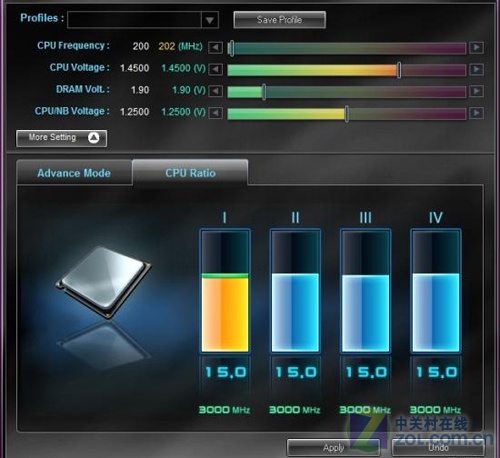Decrease CPU Frequency with left arrow
Screen dimensions: 500x458
click(215, 48)
